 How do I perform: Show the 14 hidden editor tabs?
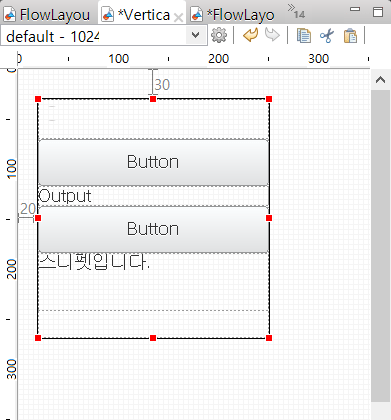pos(296,11)
